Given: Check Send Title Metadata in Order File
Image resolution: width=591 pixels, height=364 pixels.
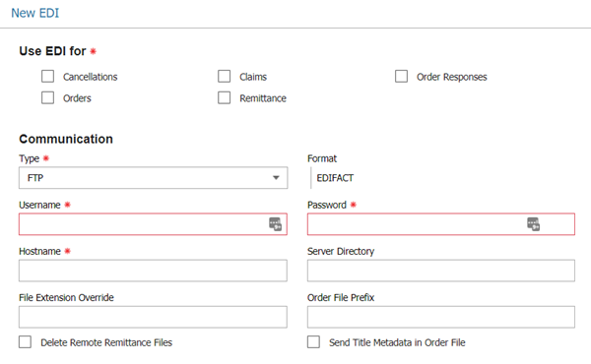Looking at the screenshot, I should click(313, 342).
